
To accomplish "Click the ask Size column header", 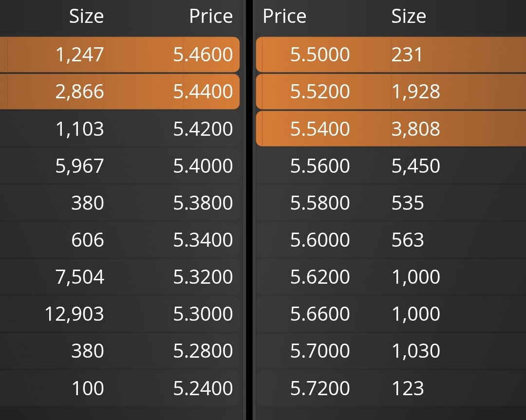I will click(x=409, y=16).
